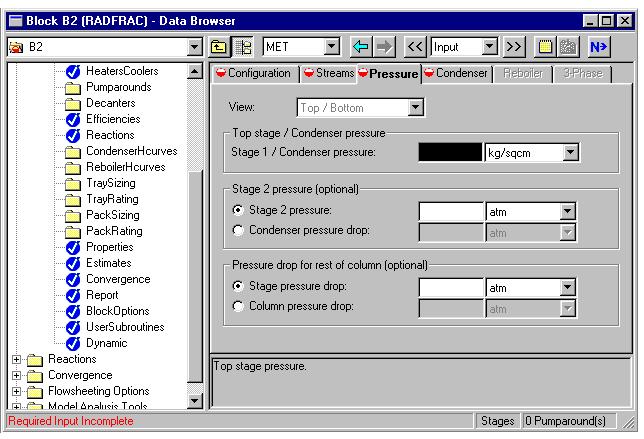Viewport: 644px width, 439px height.
Task: Open the kg/sqcm pressure units dropdown
Action: tap(570, 152)
